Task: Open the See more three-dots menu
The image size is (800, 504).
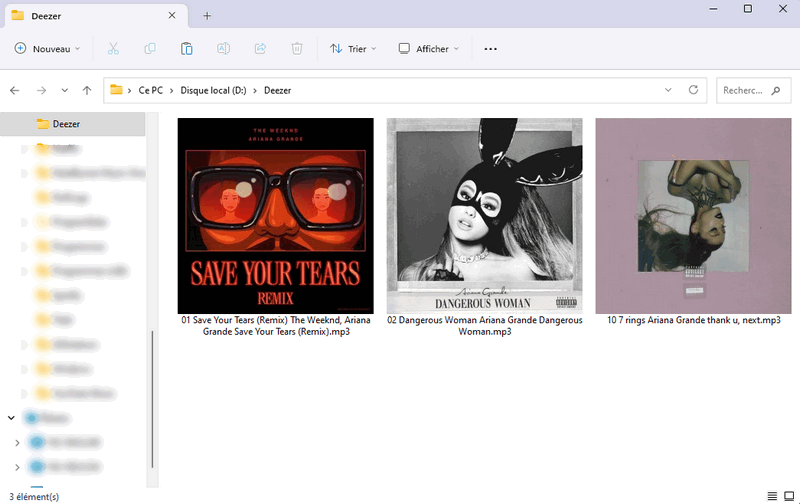Action: 490,49
